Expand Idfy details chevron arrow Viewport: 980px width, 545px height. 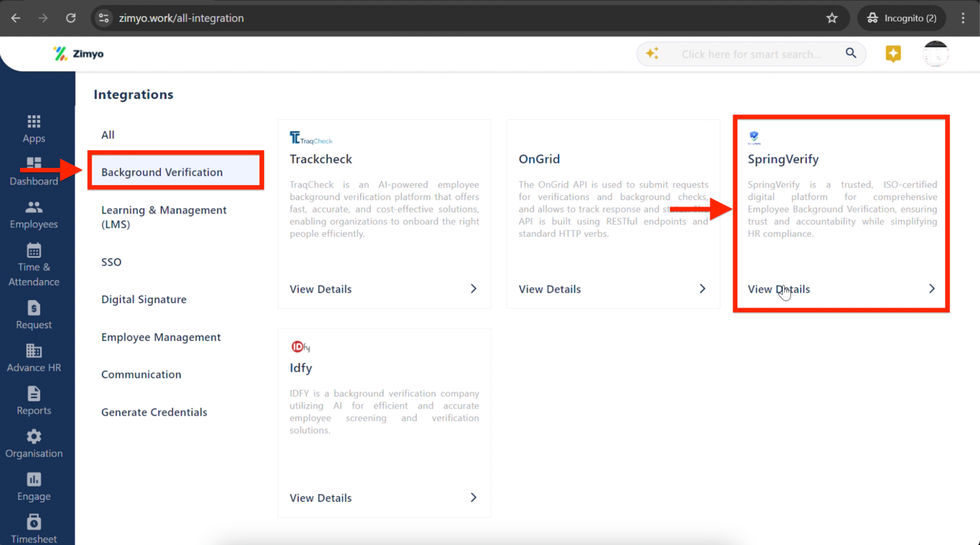[473, 497]
